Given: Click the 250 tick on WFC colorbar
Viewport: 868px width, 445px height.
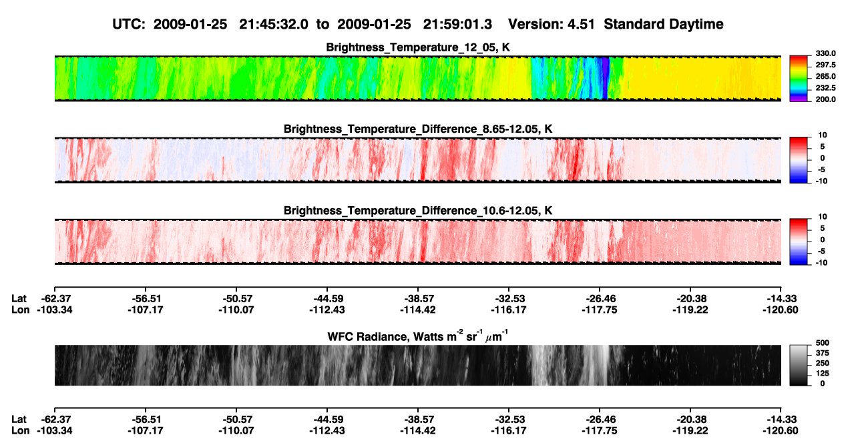Looking at the screenshot, I should point(823,364).
